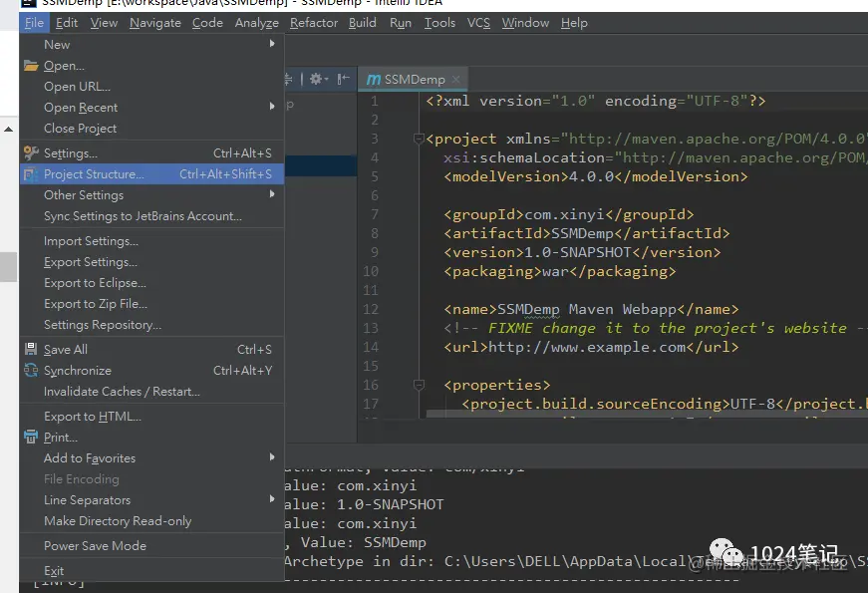Select Make Directory Read-only

click(x=151, y=521)
